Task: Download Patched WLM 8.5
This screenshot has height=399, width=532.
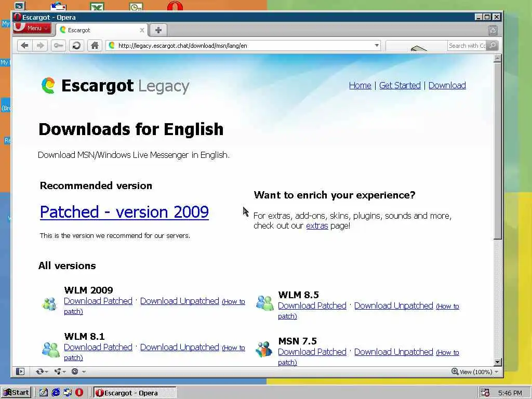Action: click(312, 305)
